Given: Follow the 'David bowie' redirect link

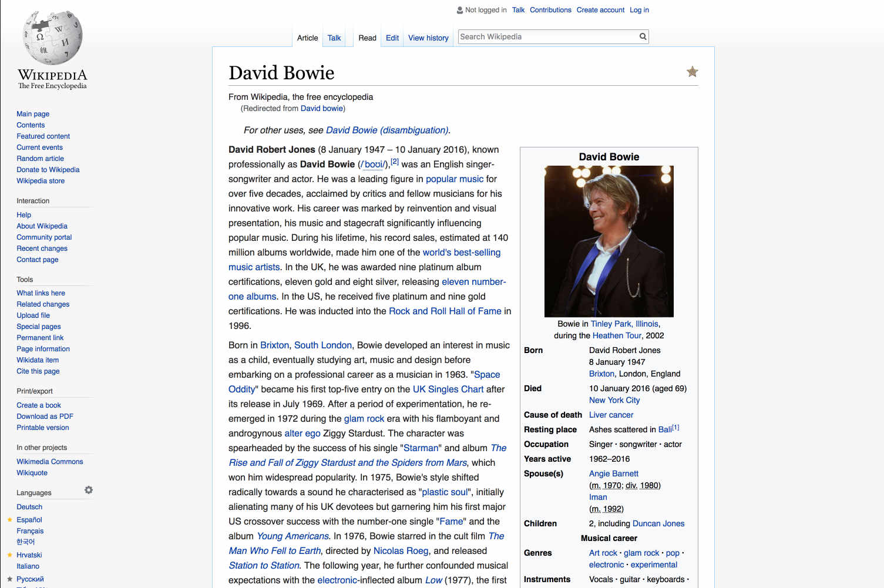Looking at the screenshot, I should [x=322, y=109].
